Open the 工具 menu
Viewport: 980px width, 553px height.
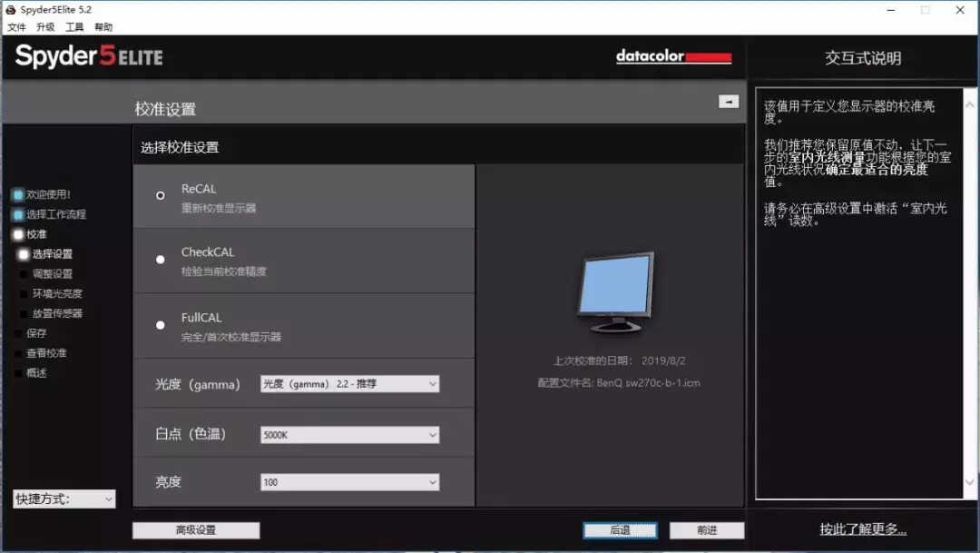pos(74,27)
